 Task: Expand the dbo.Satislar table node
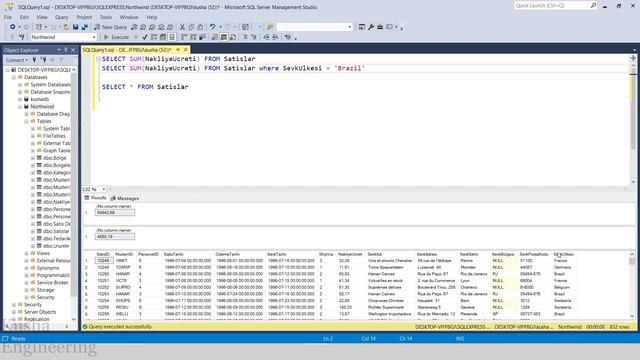coord(33,231)
